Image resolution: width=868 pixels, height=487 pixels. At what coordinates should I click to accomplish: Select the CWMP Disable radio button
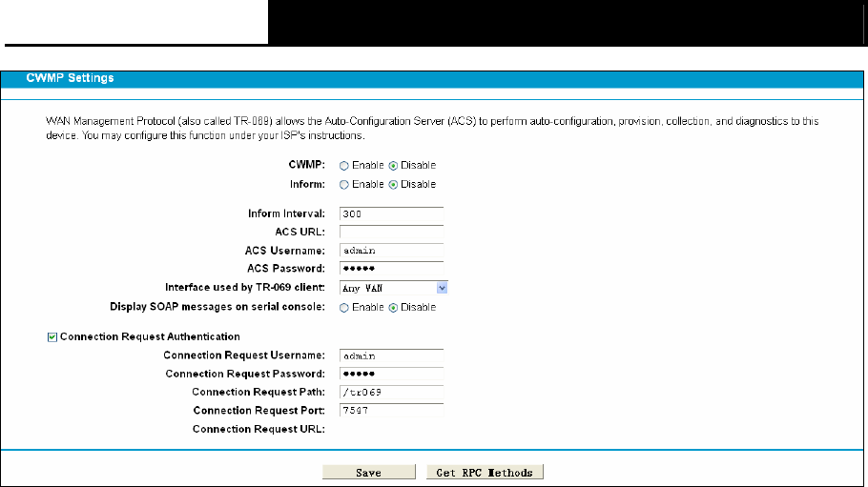[393, 166]
